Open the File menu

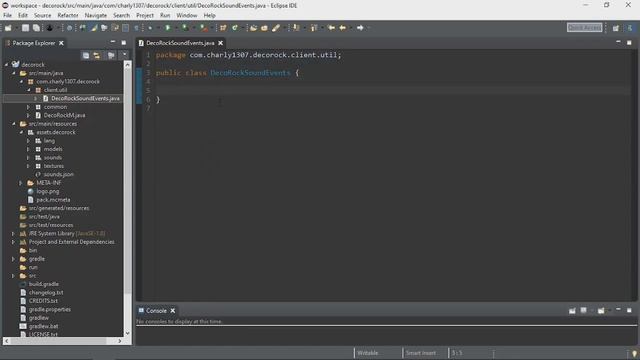click(7, 16)
